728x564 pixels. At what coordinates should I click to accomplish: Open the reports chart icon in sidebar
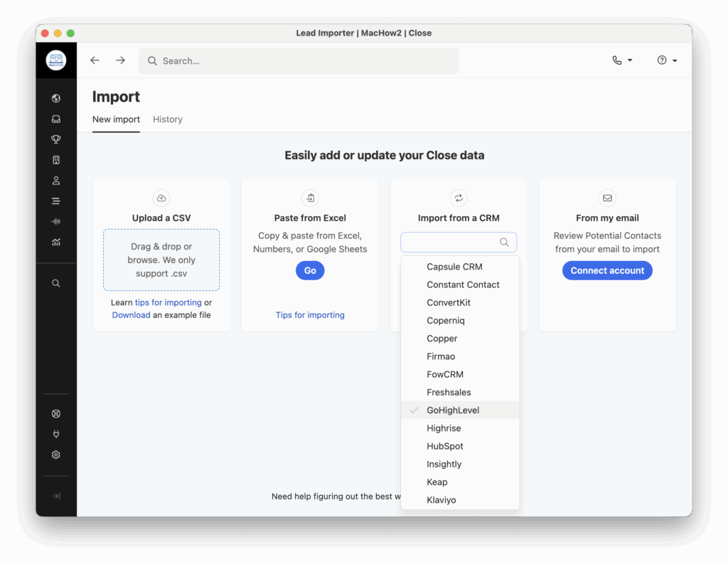point(56,243)
